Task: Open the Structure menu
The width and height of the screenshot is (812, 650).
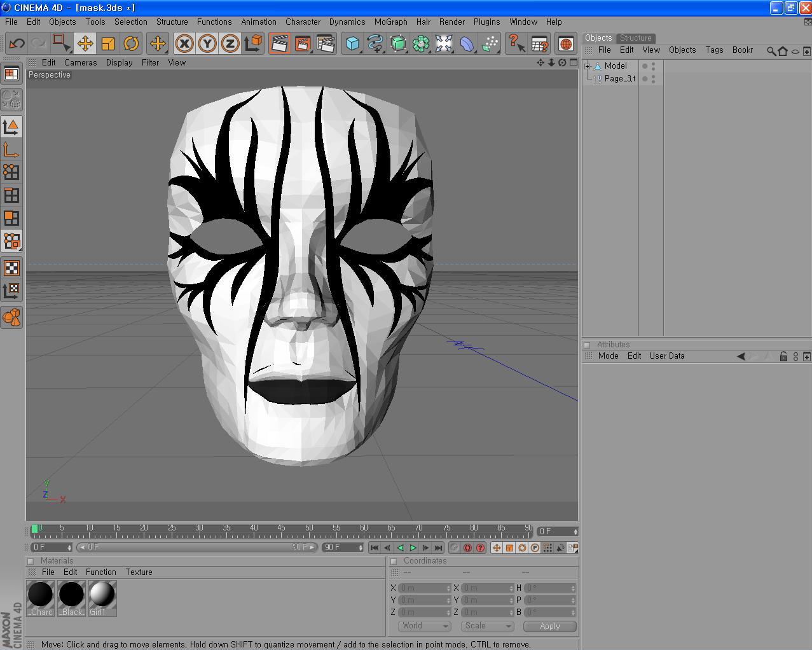Action: pyautogui.click(x=172, y=22)
